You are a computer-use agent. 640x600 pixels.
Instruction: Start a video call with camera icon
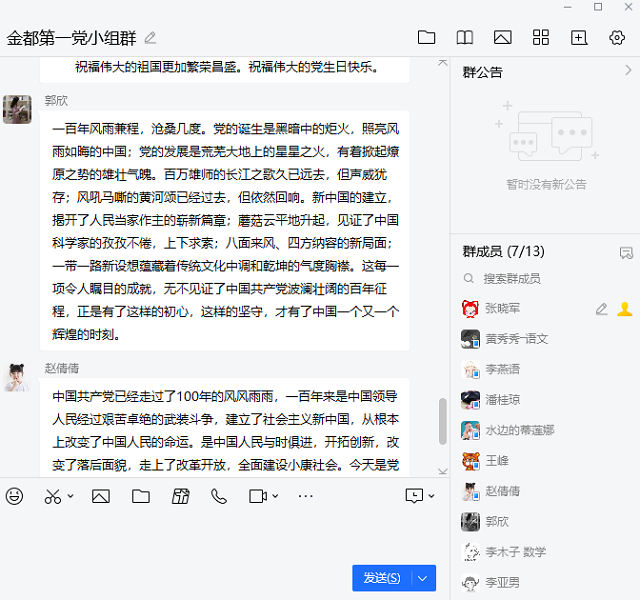click(257, 496)
